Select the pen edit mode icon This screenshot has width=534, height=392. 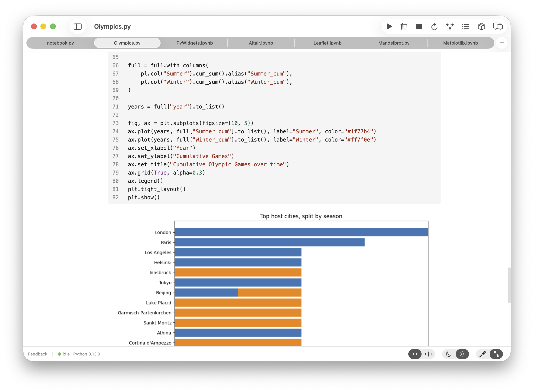click(x=482, y=354)
